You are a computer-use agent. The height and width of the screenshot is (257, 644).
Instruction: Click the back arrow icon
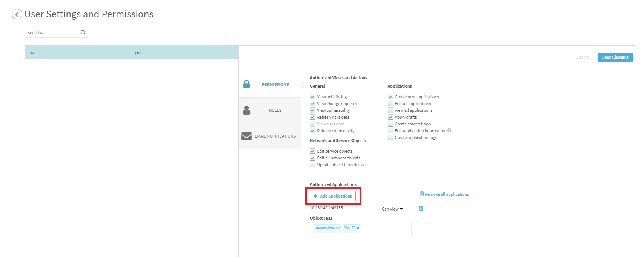click(17, 14)
